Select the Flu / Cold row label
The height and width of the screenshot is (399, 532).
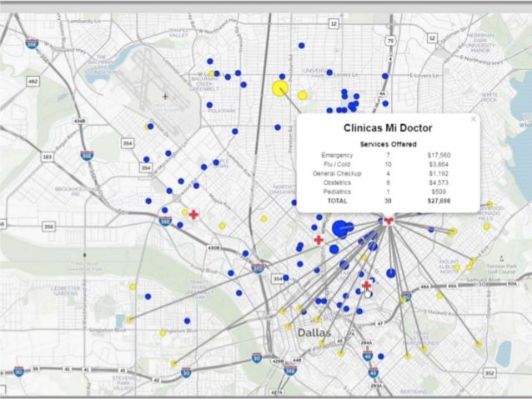click(x=337, y=164)
